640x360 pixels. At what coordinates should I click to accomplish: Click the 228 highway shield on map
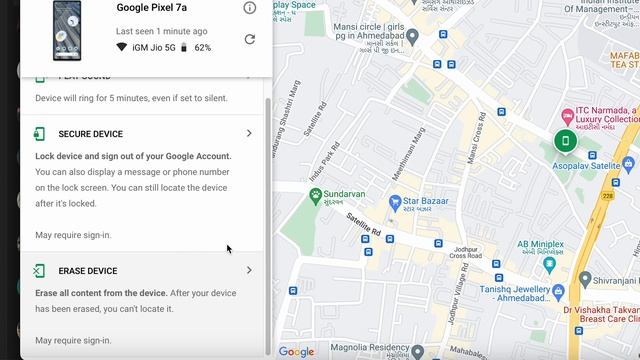click(x=608, y=196)
